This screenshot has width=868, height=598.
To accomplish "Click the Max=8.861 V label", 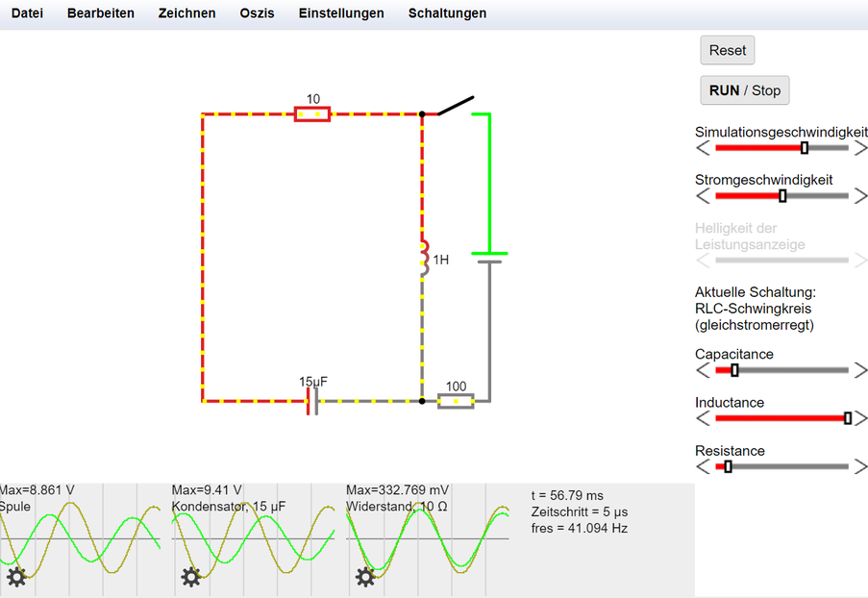I will tap(37, 490).
